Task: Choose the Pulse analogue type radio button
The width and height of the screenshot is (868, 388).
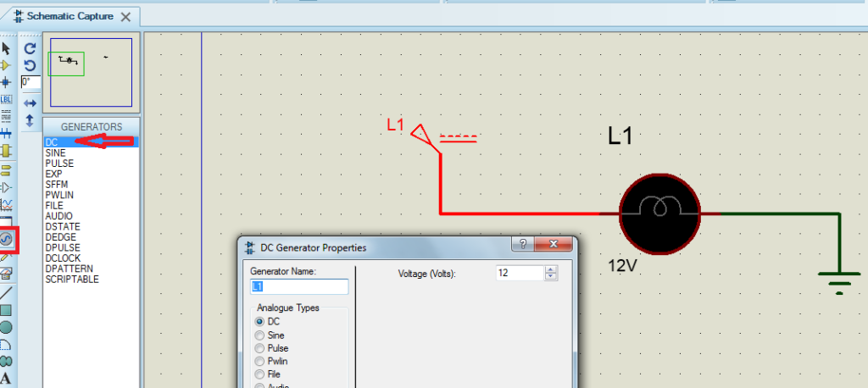Action: click(x=260, y=348)
